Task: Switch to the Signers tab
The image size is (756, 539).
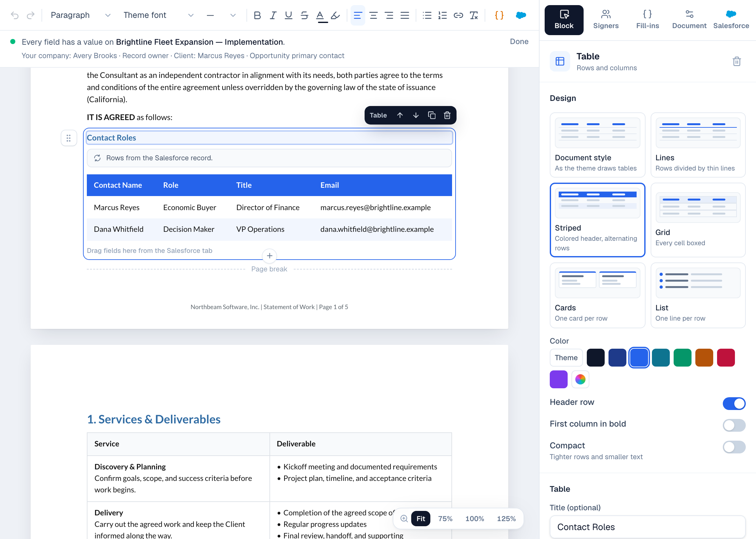Action: (606, 20)
